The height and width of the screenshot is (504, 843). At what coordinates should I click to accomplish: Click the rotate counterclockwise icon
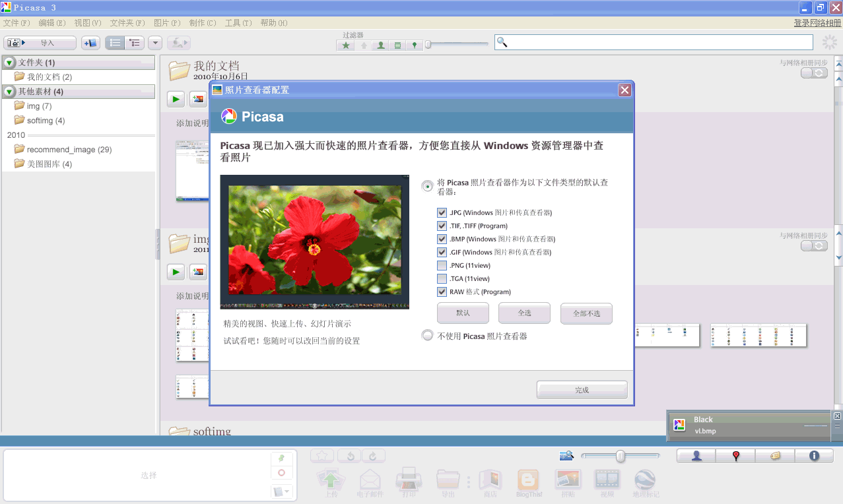click(x=349, y=456)
